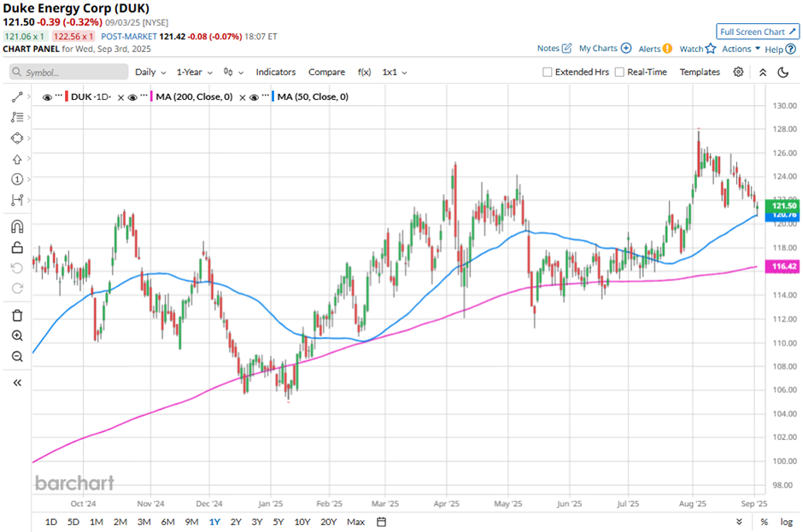Pick the up-arrow marker tool
Image resolution: width=803 pixels, height=532 pixels.
(x=17, y=159)
